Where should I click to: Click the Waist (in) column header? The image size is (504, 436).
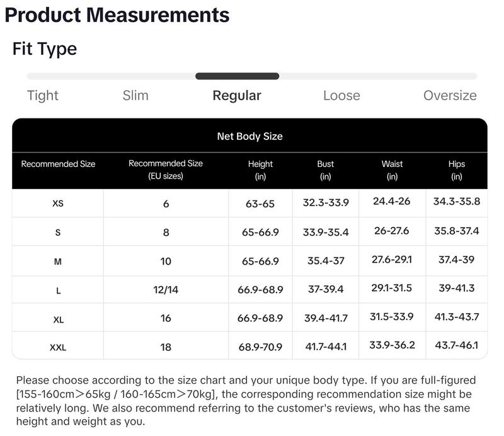tap(392, 170)
